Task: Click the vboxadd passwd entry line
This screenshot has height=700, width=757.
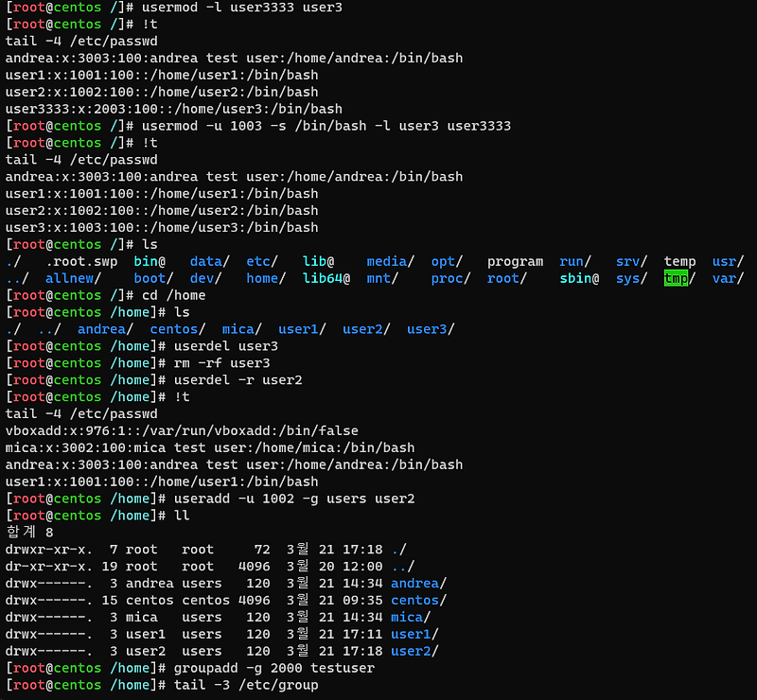Action: (182, 430)
